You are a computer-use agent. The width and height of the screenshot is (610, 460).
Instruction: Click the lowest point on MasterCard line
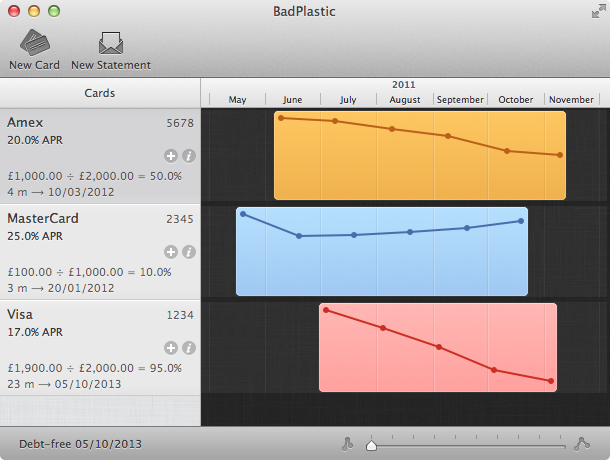[299, 236]
